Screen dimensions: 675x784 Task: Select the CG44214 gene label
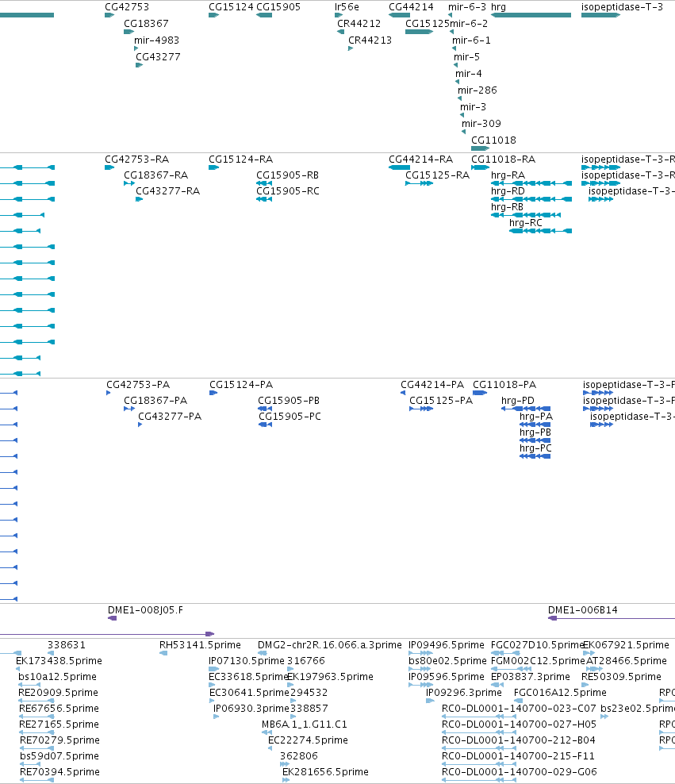click(411, 7)
